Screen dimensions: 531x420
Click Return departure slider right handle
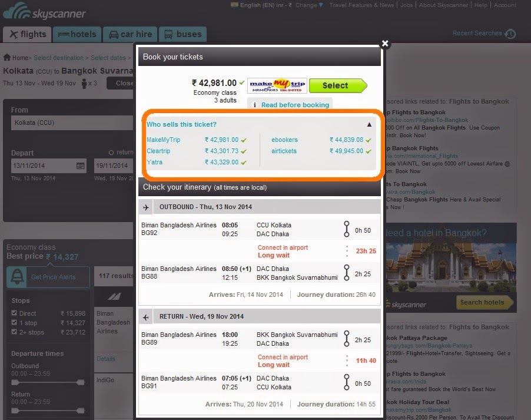81,411
